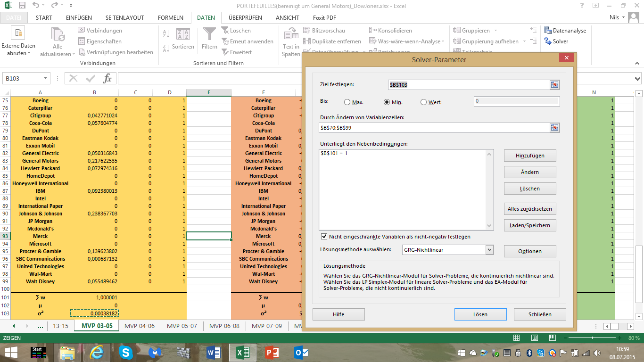The width and height of the screenshot is (644, 362).
Task: Open the Name Box dropdown arrow
Action: (x=46, y=78)
